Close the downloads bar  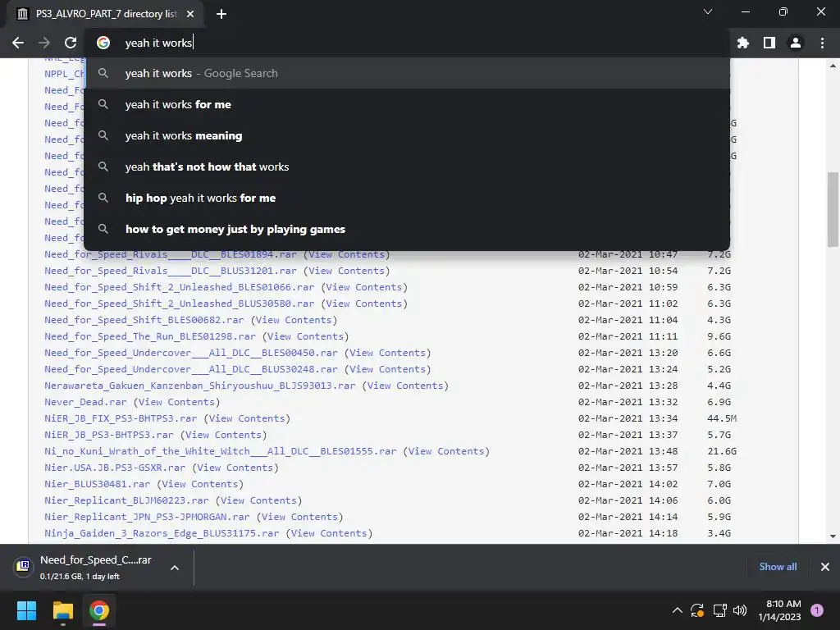click(x=825, y=567)
